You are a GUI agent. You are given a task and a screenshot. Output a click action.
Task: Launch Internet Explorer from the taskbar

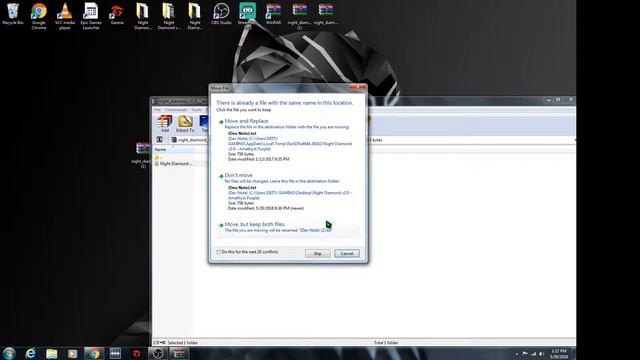click(30, 353)
